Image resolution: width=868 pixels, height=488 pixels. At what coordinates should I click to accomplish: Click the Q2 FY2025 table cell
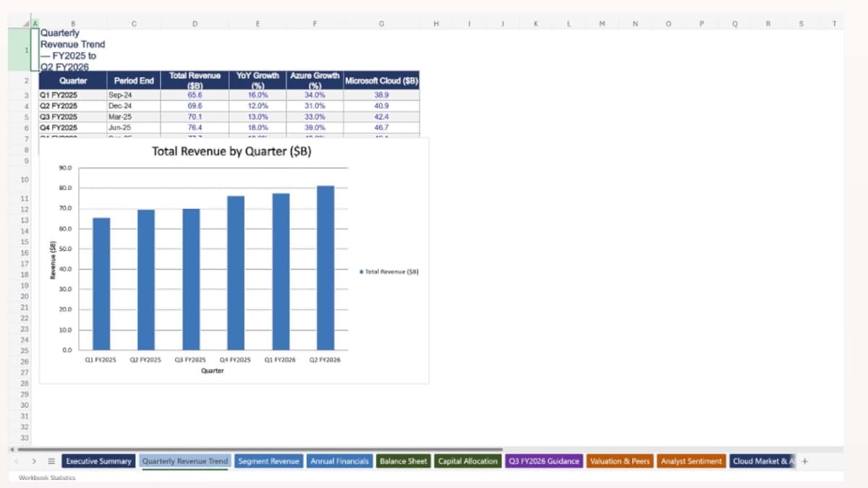pos(72,106)
